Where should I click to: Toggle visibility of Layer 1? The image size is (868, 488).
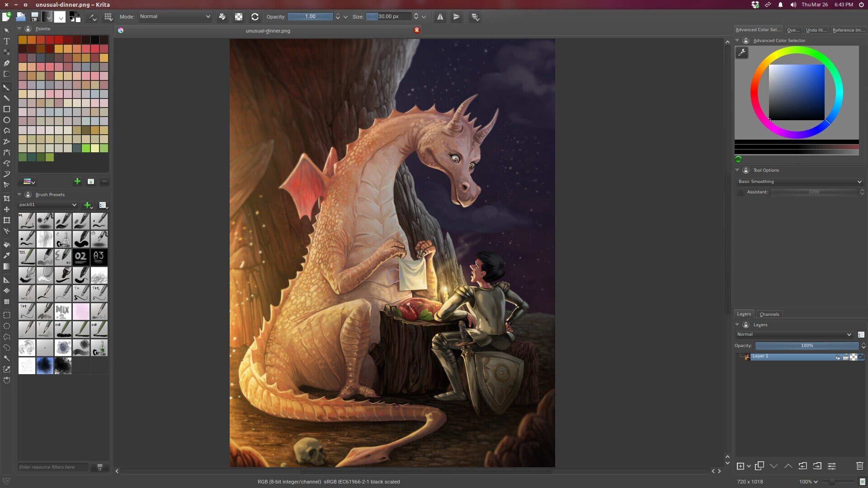pos(838,357)
